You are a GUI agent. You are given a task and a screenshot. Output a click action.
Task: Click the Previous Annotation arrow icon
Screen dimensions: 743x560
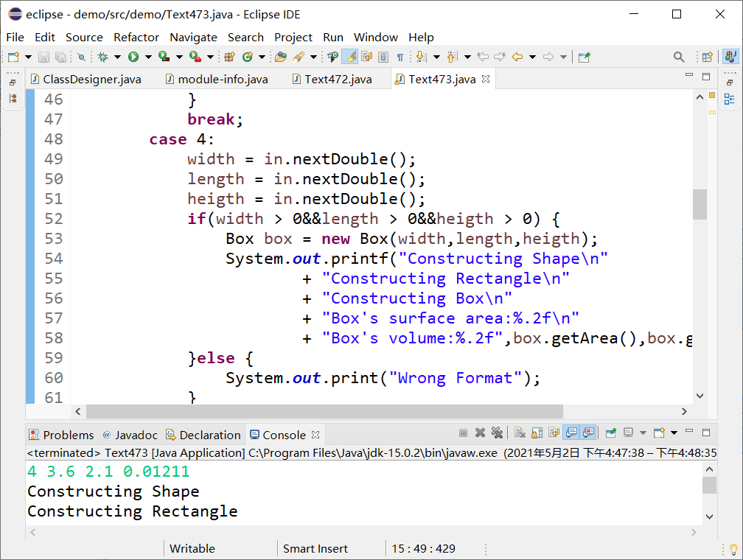[x=452, y=57]
